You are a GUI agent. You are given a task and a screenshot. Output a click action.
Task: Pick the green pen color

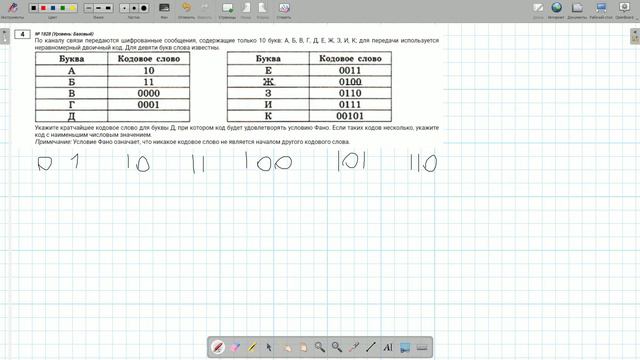[x=63, y=8]
